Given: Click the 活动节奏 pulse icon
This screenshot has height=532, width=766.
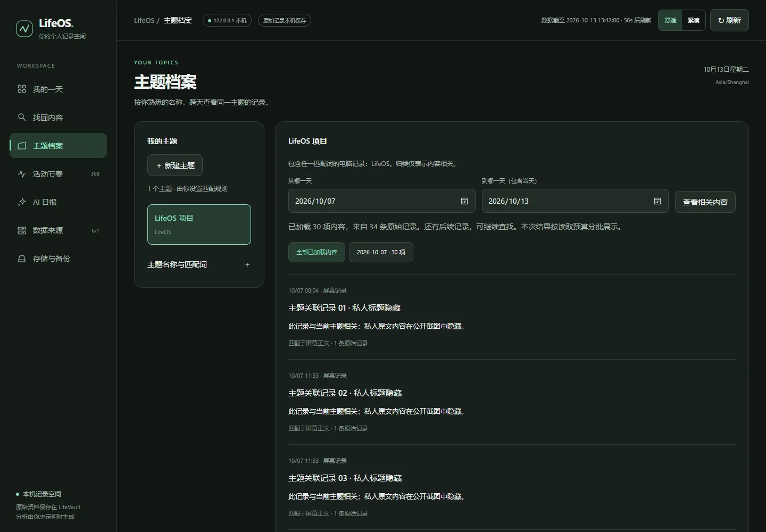Looking at the screenshot, I should pyautogui.click(x=22, y=173).
